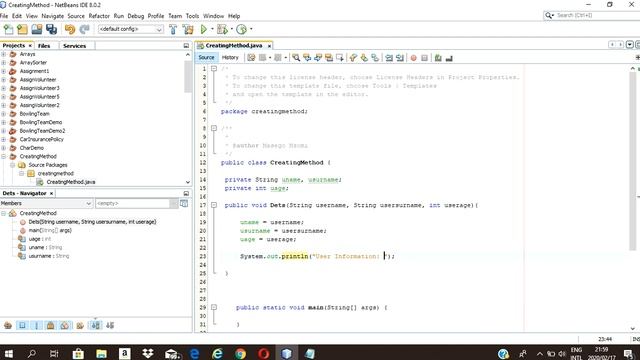
Task: Minimize the Projects panel group
Action: 186,46
